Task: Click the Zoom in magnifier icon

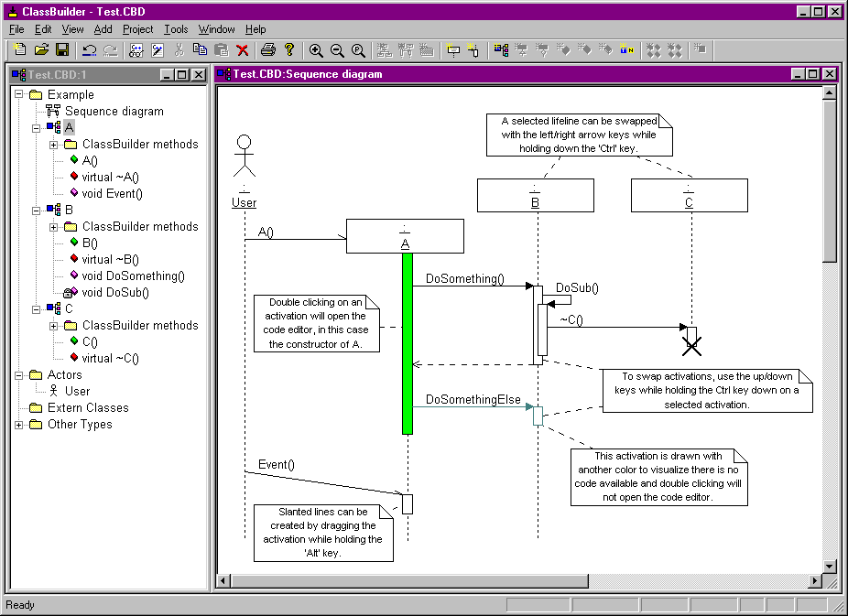Action: [x=316, y=50]
